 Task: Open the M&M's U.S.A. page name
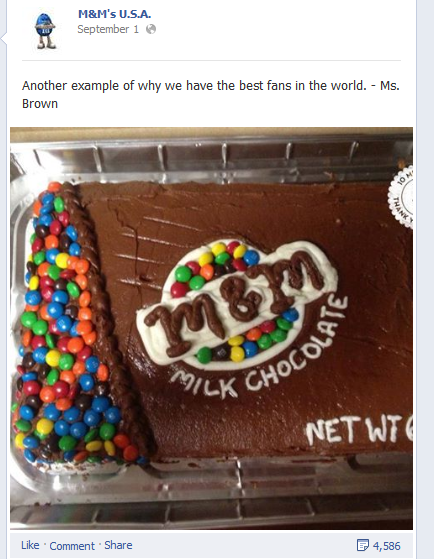(x=114, y=14)
